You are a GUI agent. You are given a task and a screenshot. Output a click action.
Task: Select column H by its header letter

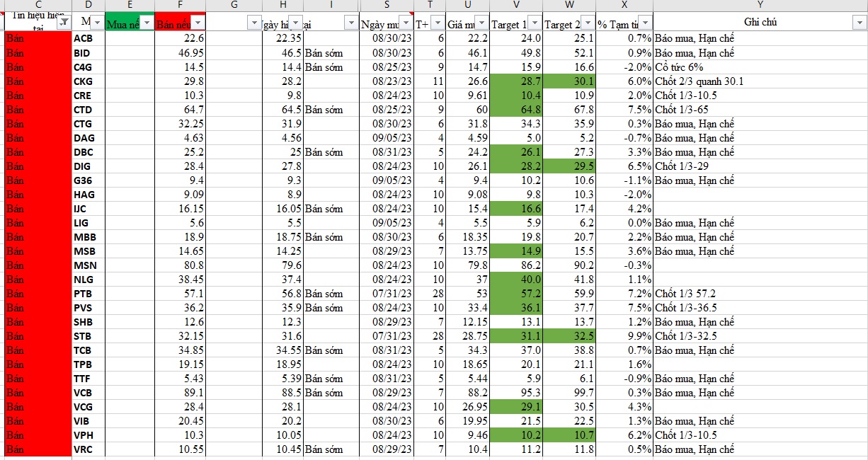283,6
